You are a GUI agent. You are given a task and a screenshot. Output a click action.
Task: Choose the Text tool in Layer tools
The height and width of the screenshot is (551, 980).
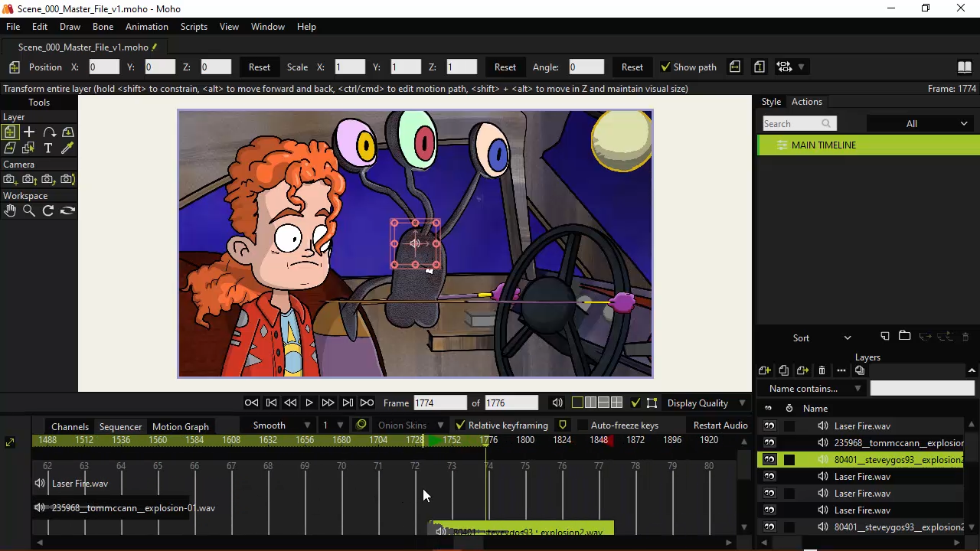point(48,148)
